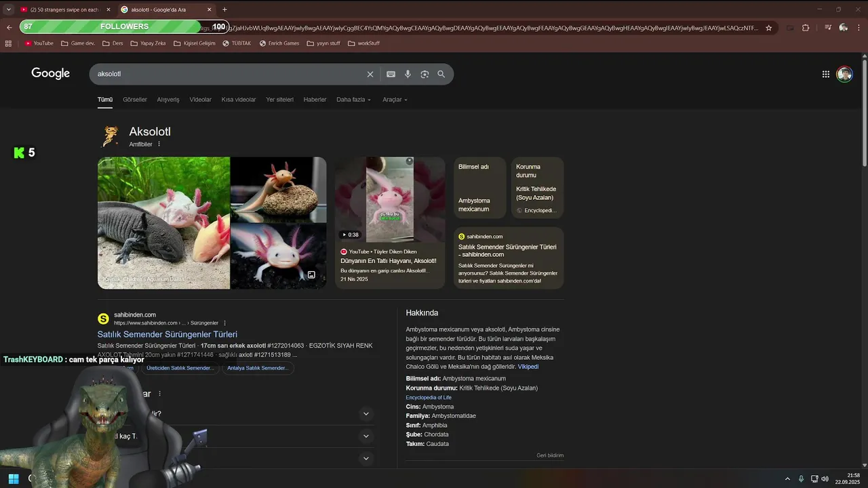
Task: Open the taskbar volume icon
Action: pos(825,479)
